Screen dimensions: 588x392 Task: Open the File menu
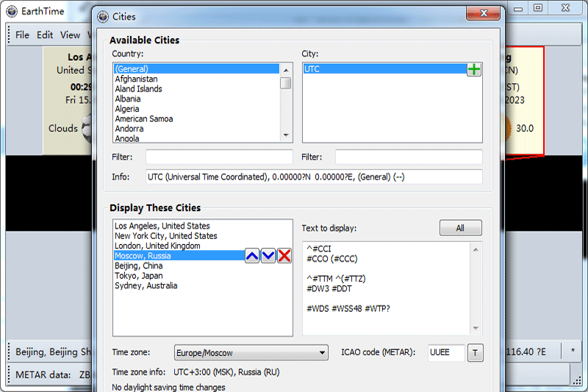coord(22,35)
